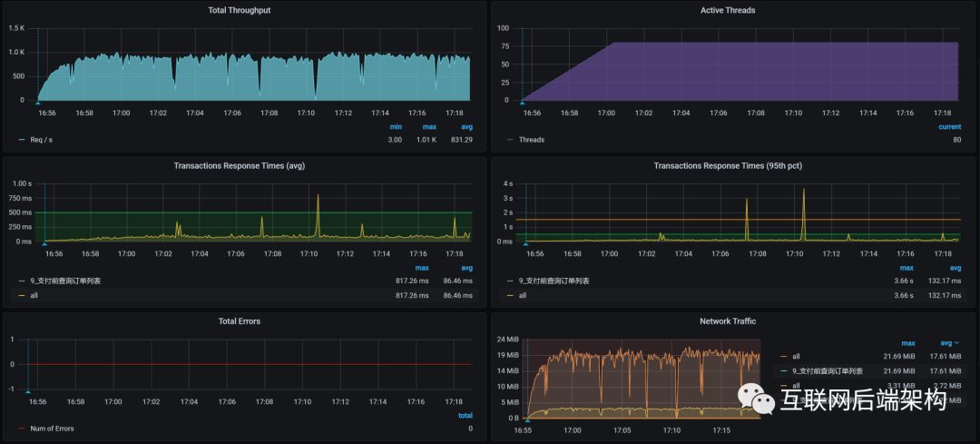
Task: Click blue annotation marker under Network Traffic graph
Action: click(x=527, y=420)
